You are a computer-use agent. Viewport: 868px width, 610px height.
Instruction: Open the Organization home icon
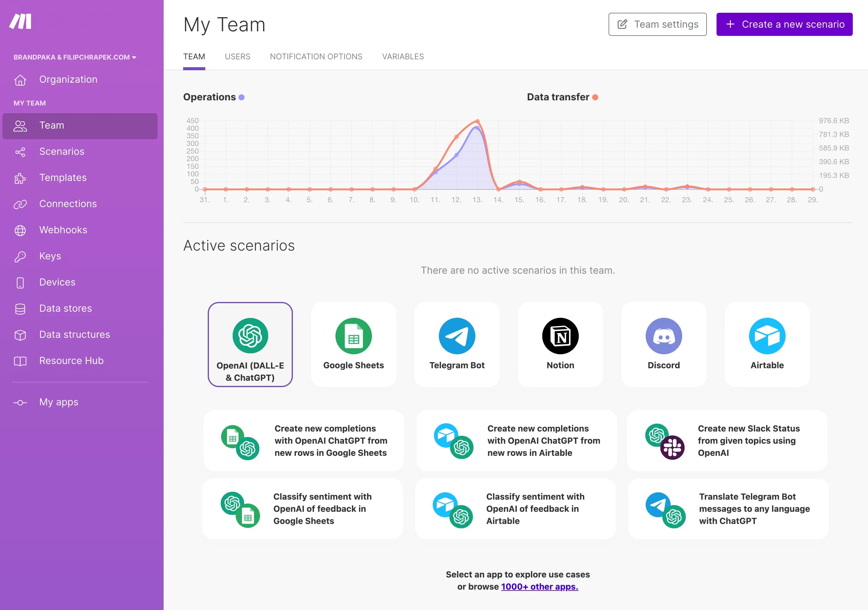click(20, 80)
